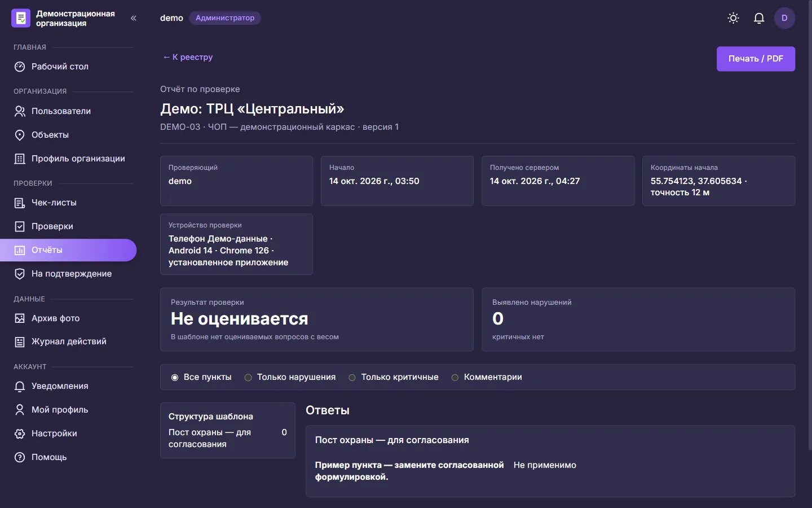Viewport: 812px width, 508px height.
Task: Click the Координаты начала value 55.754123, 37.605634
Action: pyautogui.click(x=699, y=187)
